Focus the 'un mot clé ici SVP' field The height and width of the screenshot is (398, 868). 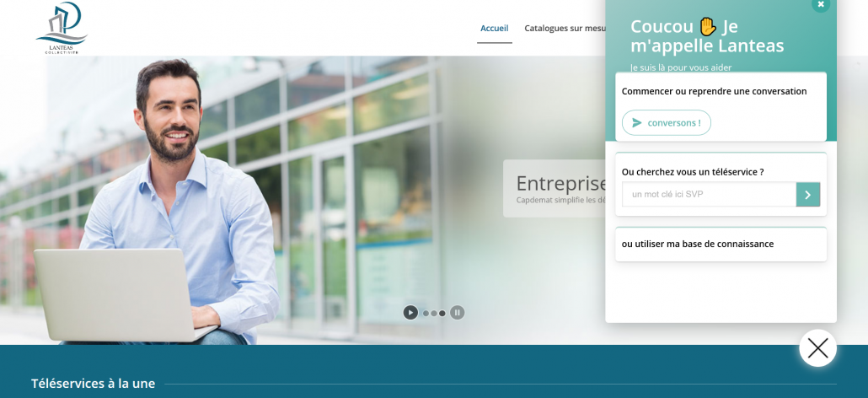click(x=709, y=194)
